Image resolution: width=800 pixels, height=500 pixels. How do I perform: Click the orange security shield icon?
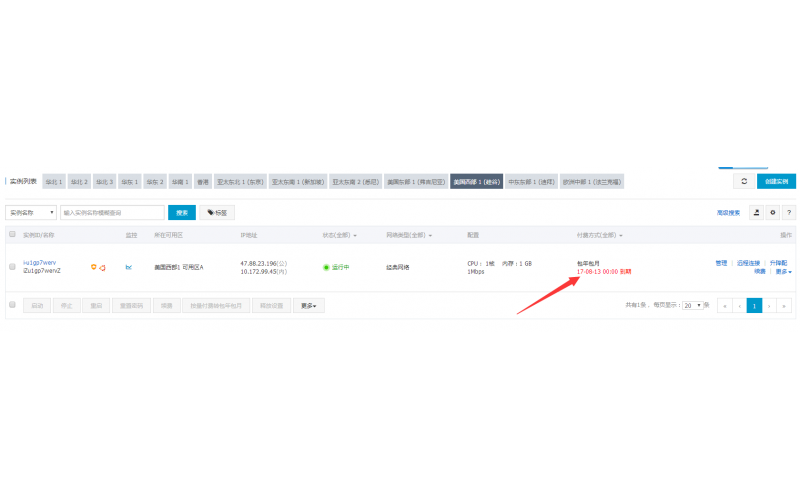(94, 267)
